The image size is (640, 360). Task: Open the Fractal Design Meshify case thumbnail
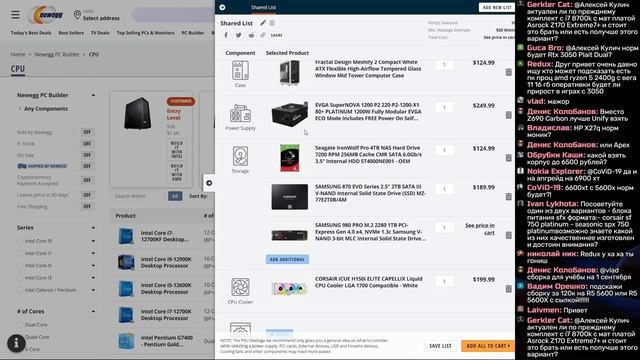click(x=289, y=73)
